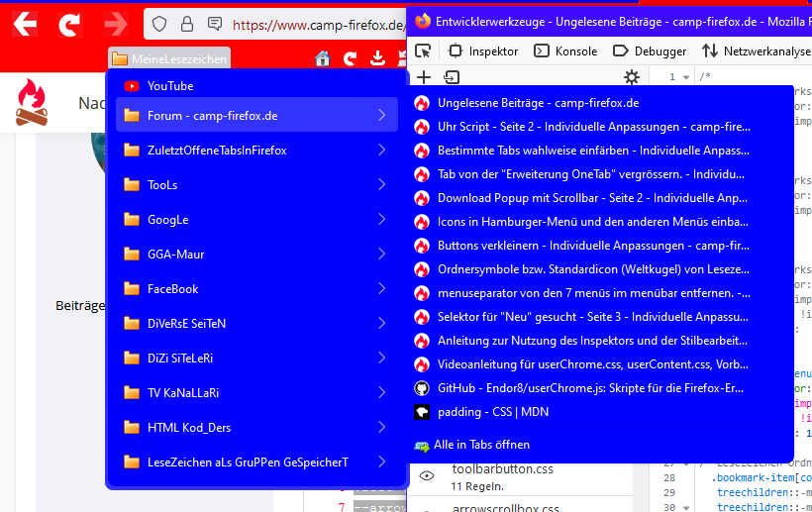Open the YouTube bookmark

pos(170,86)
